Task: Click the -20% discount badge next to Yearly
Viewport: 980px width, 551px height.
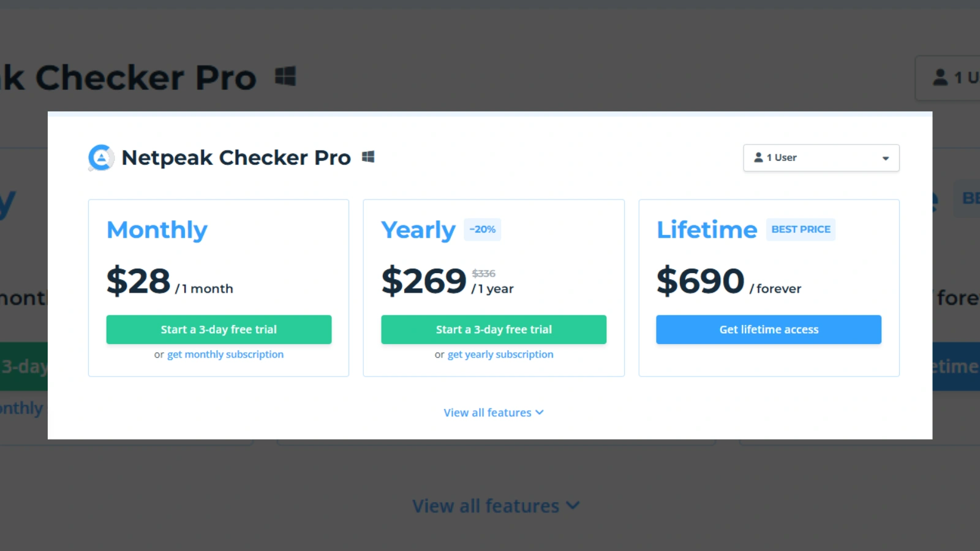Action: coord(483,230)
